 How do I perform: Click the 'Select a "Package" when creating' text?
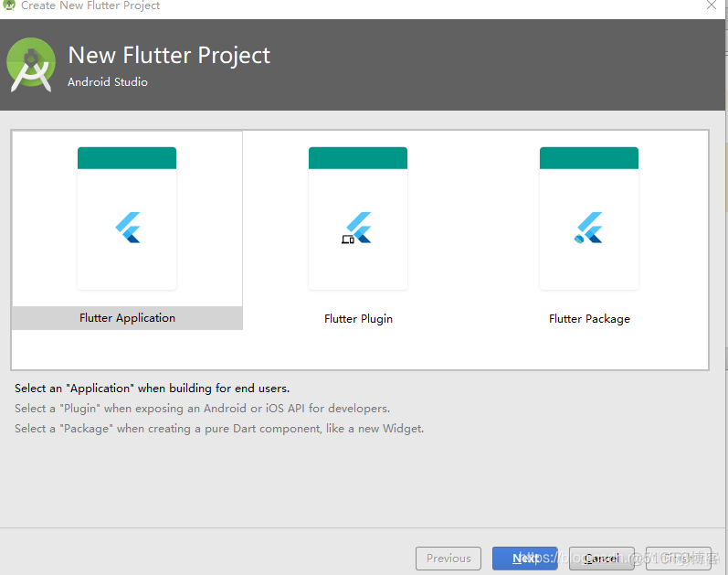click(x=219, y=428)
